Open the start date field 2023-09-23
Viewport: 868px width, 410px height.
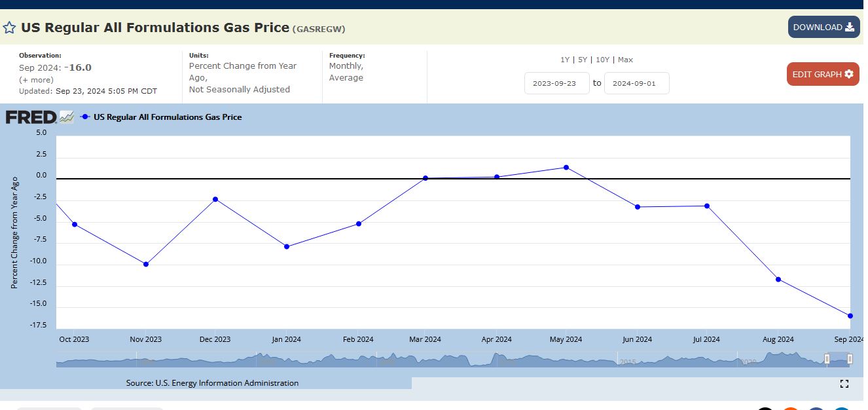556,83
